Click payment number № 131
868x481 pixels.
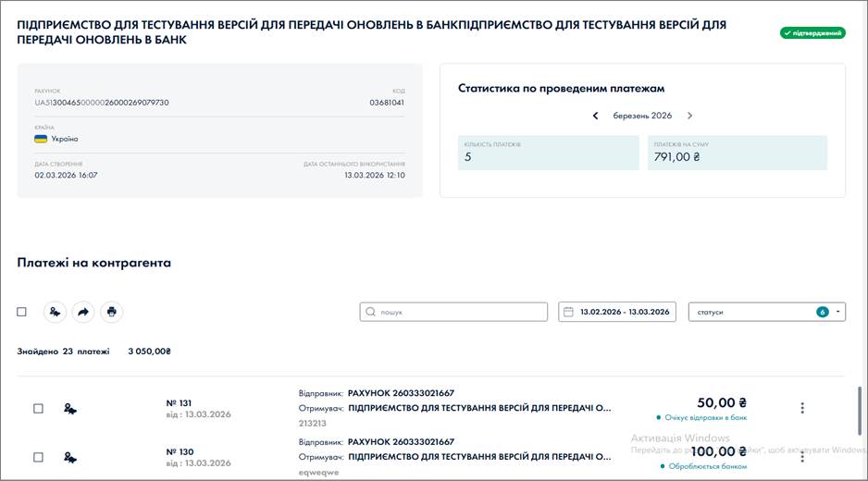click(x=179, y=403)
